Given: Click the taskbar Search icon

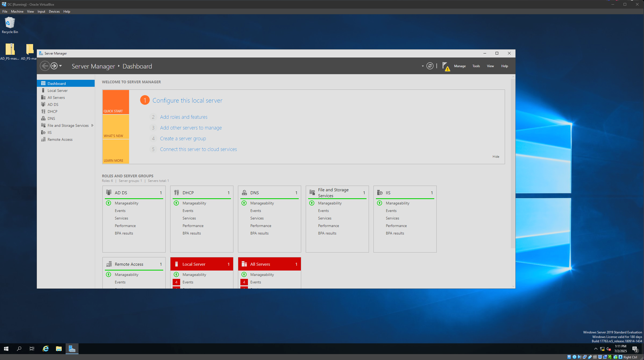Looking at the screenshot, I should (x=19, y=349).
